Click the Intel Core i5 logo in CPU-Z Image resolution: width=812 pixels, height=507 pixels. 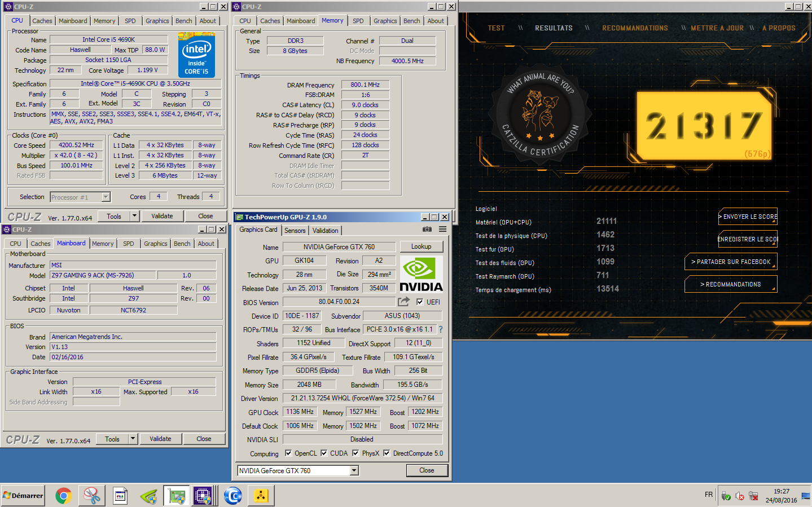(196, 55)
